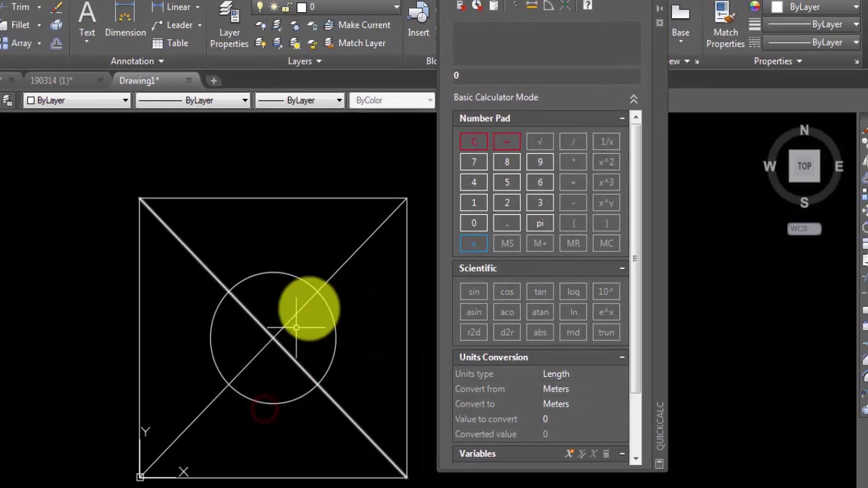Click QuickCalc Clear History icon
Screen dimensions: 868x488
tap(477, 5)
